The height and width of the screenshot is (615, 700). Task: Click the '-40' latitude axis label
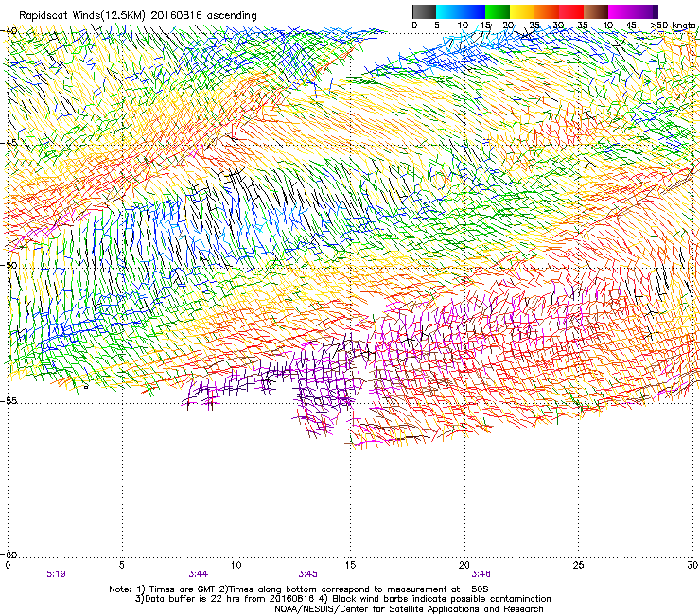click(x=9, y=31)
